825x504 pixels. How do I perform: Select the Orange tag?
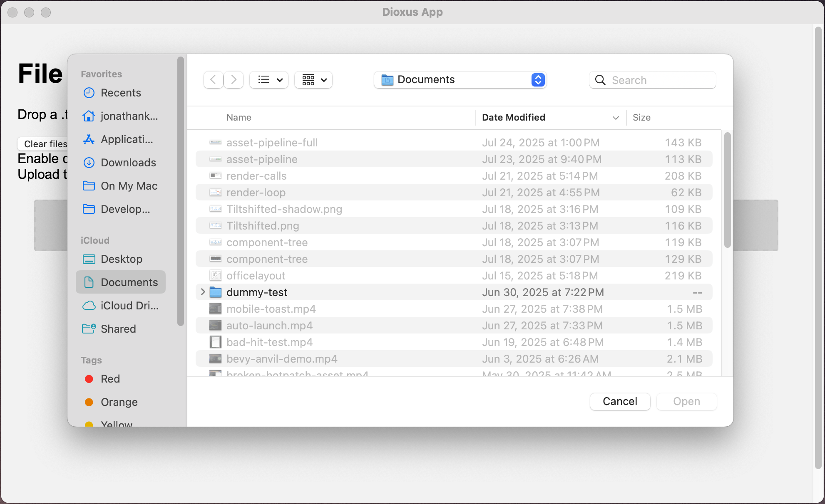tap(119, 402)
